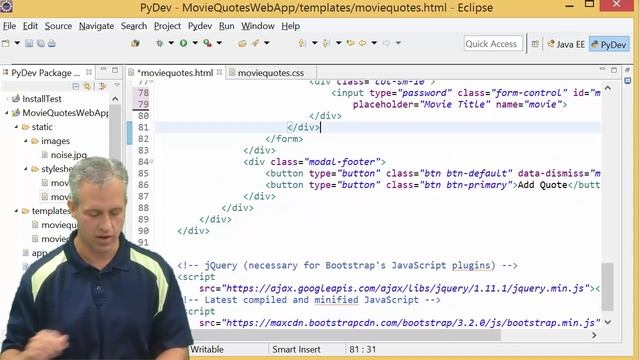Click the Last Edit Location icon
This screenshot has height=360, width=640.
tap(351, 43)
